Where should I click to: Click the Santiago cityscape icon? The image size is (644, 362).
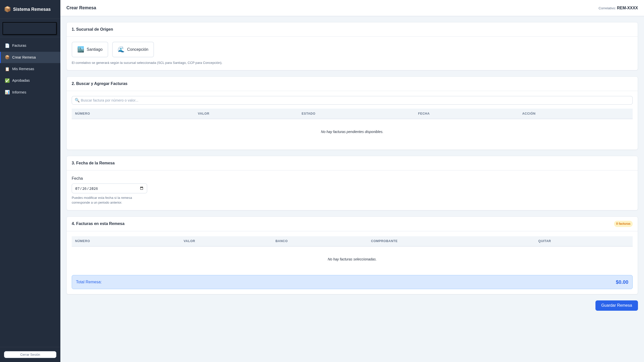pos(81,50)
